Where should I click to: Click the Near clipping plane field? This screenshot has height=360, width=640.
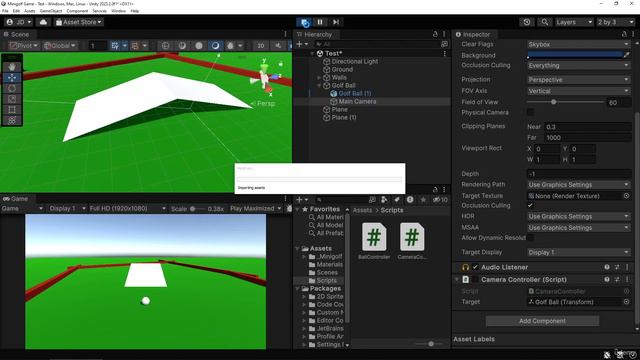click(x=588, y=127)
